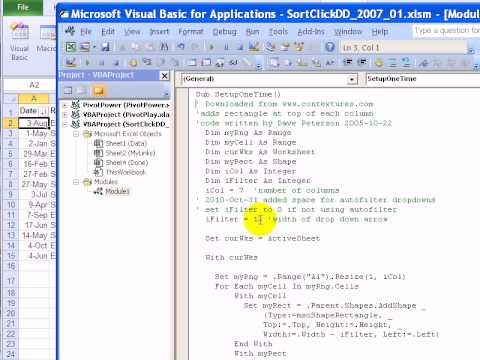Open the View menu
This screenshot has width=480, height=360.
[132, 32]
